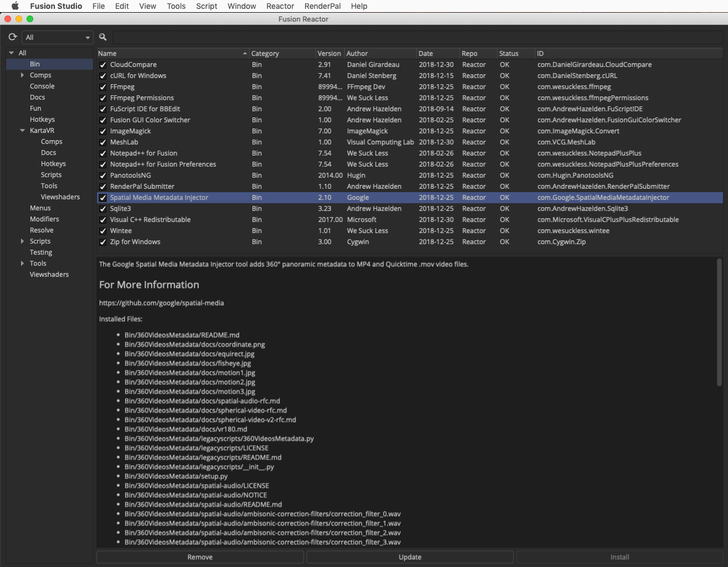Toggle the Spatial Media Metadata Injector checkbox

pyautogui.click(x=102, y=198)
